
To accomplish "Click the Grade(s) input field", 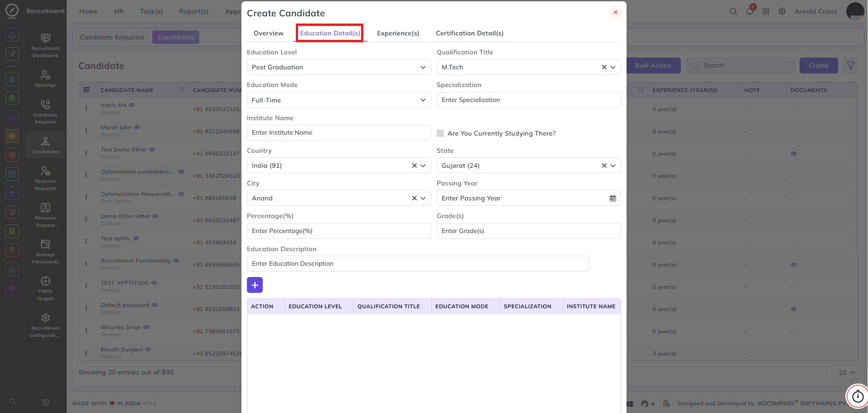I will [529, 231].
